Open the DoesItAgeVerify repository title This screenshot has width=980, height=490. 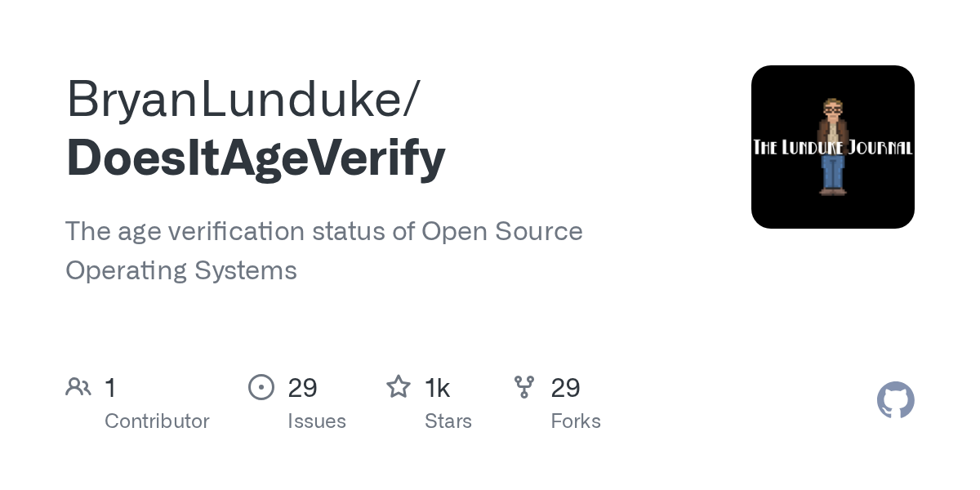(x=256, y=158)
